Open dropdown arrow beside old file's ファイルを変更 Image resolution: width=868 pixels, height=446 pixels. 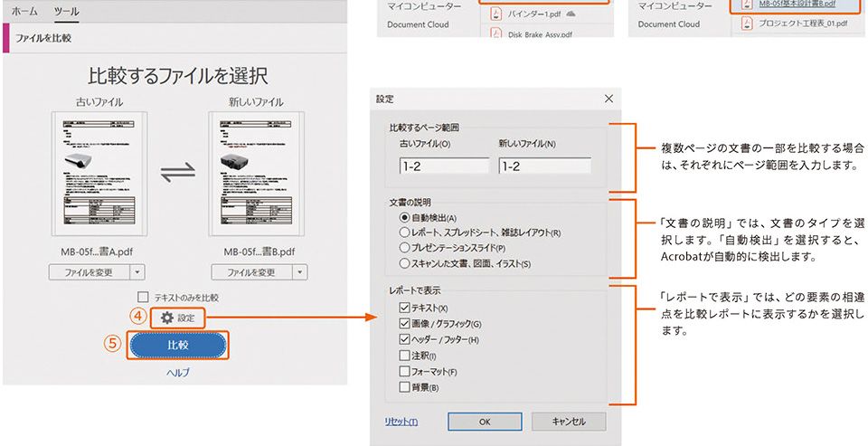pyautogui.click(x=137, y=272)
